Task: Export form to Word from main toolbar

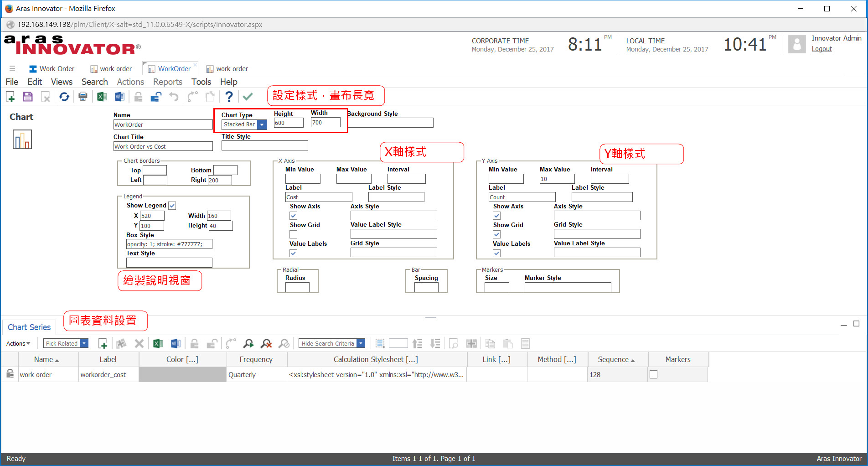Action: click(119, 97)
